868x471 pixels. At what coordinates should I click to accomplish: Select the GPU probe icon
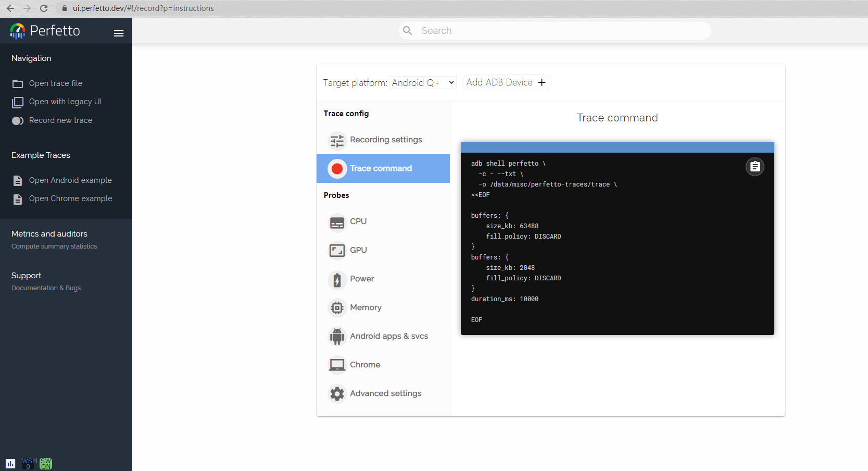tap(337, 250)
